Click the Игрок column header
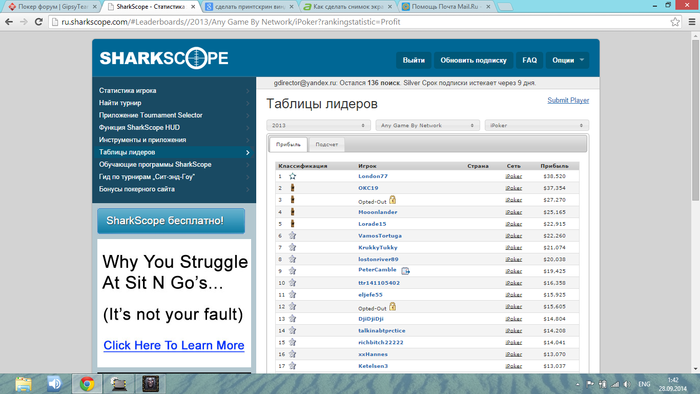The height and width of the screenshot is (394, 700). click(x=367, y=166)
